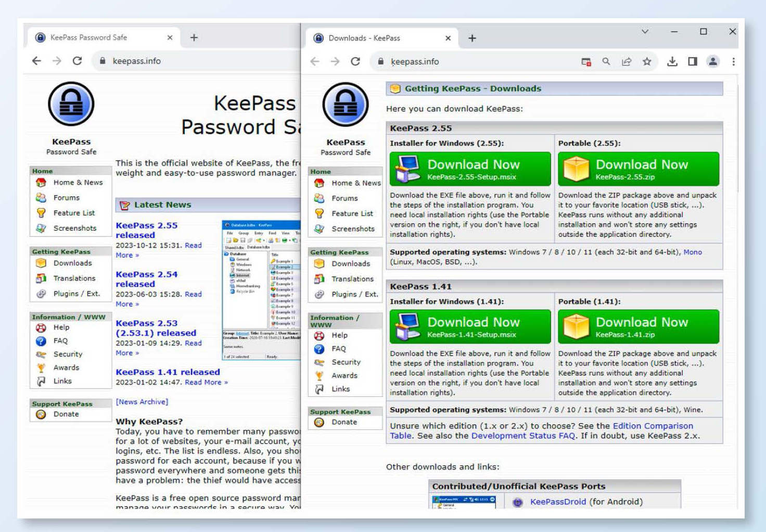Image resolution: width=766 pixels, height=532 pixels.
Task: Open the Edition Comparison Table link
Action: coord(653,426)
